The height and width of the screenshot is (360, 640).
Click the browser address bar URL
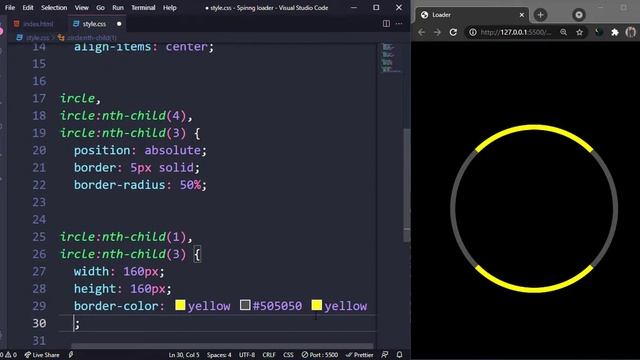516,32
